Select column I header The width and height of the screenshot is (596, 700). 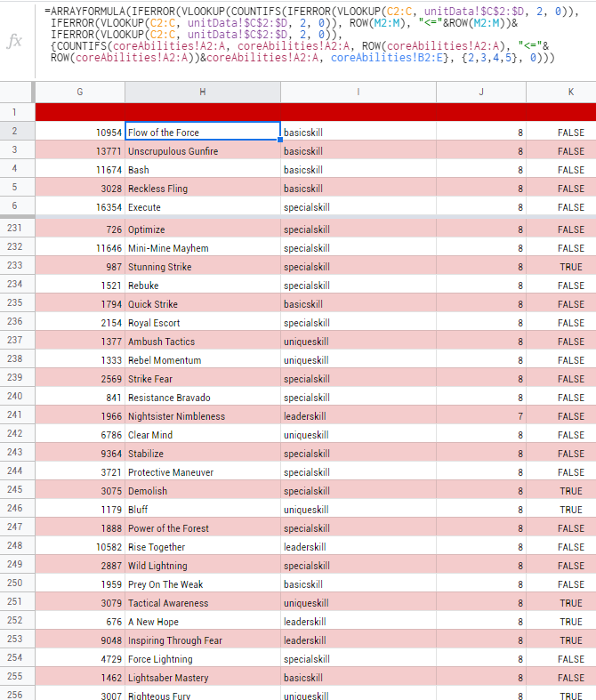pyautogui.click(x=358, y=92)
